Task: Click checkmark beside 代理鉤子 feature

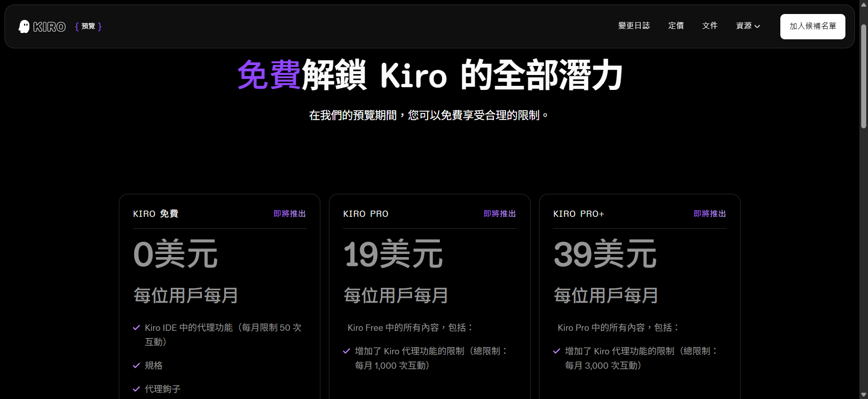Action: pos(136,389)
